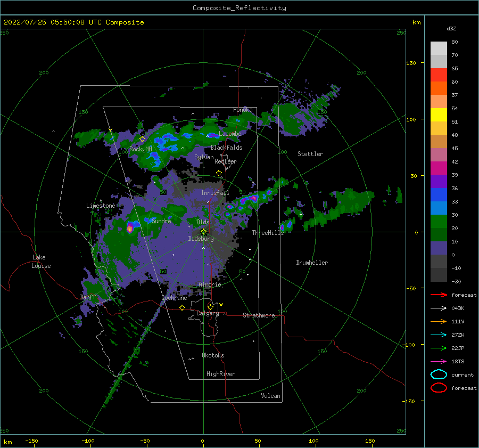Click the RockyMH map label
The width and height of the screenshot is (479, 448).
point(141,149)
